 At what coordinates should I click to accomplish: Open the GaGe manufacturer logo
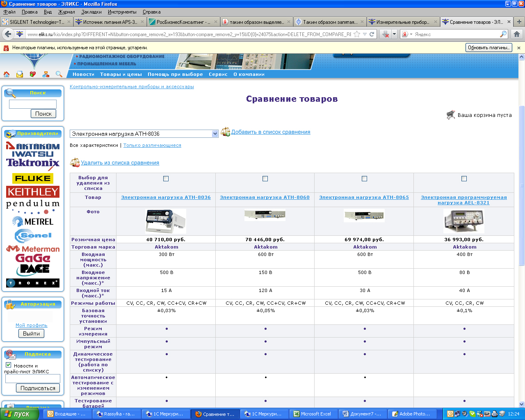33,258
